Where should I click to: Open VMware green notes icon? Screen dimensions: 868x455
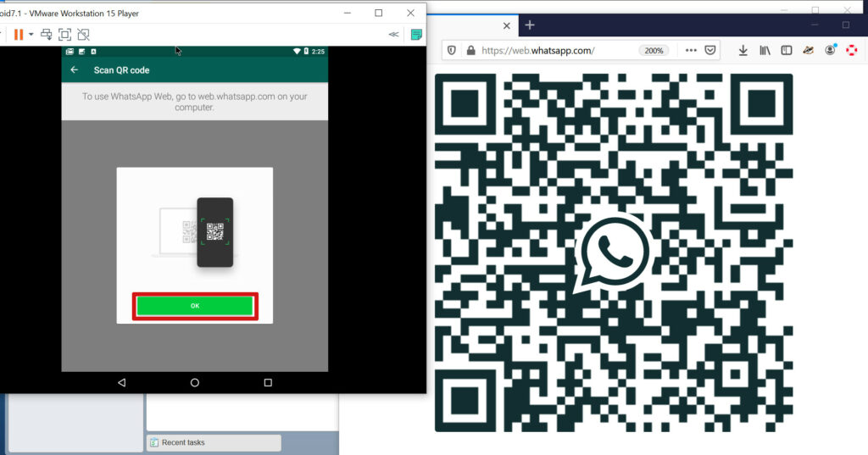tap(416, 35)
